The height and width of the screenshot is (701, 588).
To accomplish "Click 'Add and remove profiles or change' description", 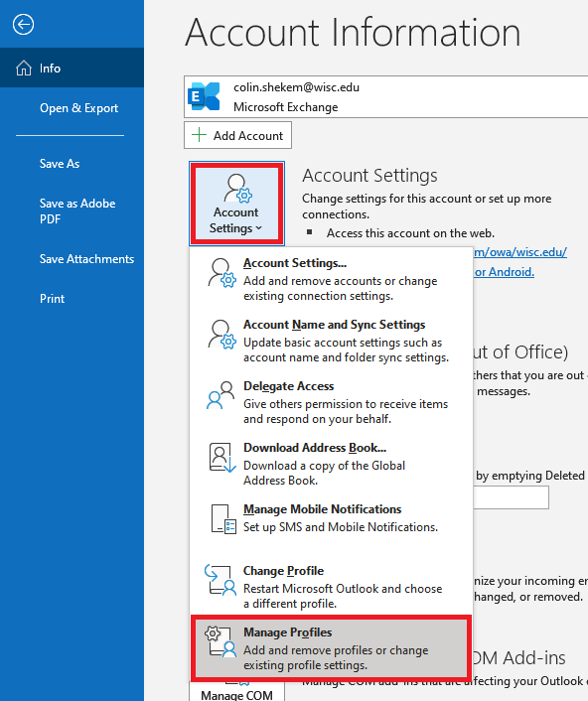I will coord(336,650).
